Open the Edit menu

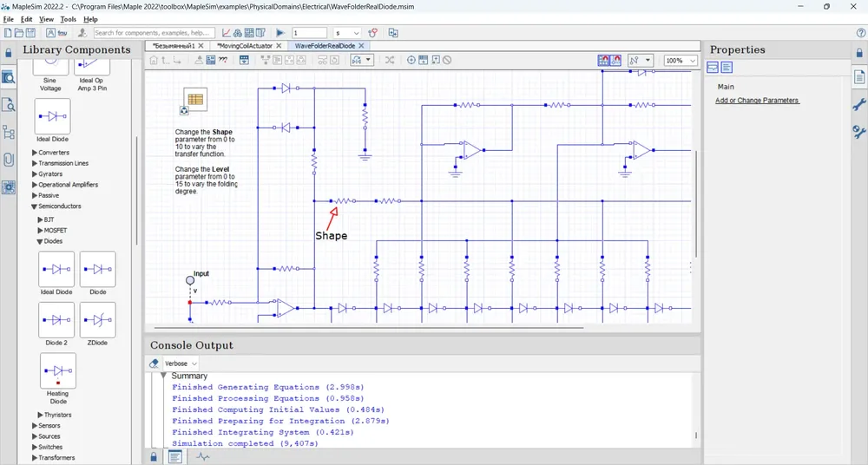[27, 19]
